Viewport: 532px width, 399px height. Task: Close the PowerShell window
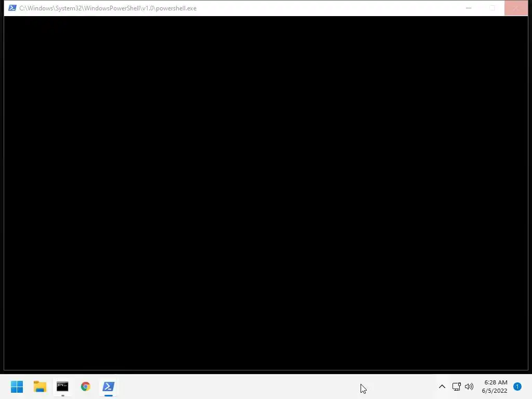516,8
